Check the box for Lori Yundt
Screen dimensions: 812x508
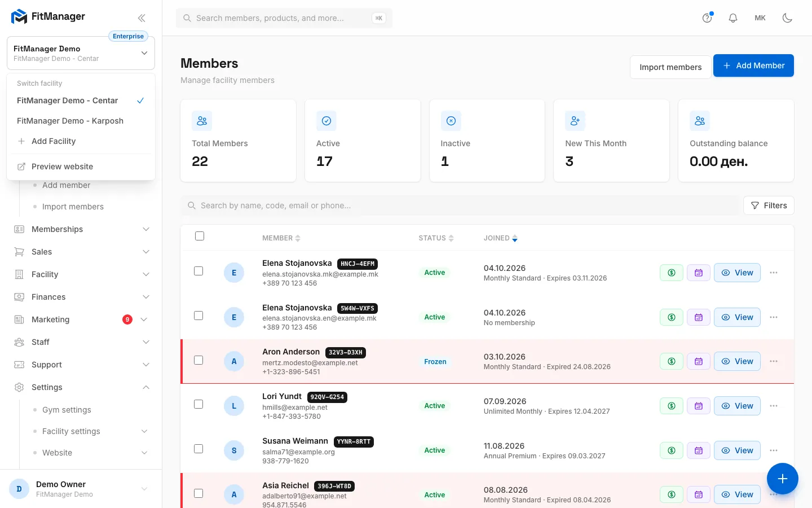point(198,404)
